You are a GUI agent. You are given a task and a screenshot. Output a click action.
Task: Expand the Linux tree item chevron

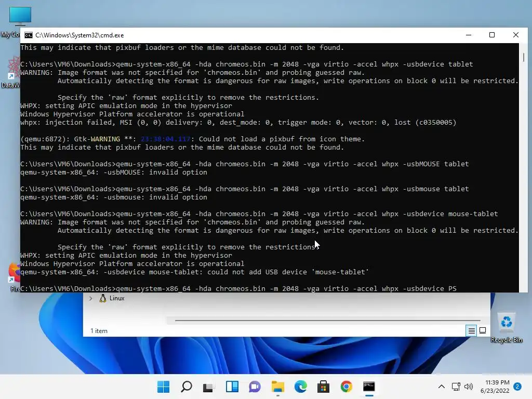click(90, 298)
